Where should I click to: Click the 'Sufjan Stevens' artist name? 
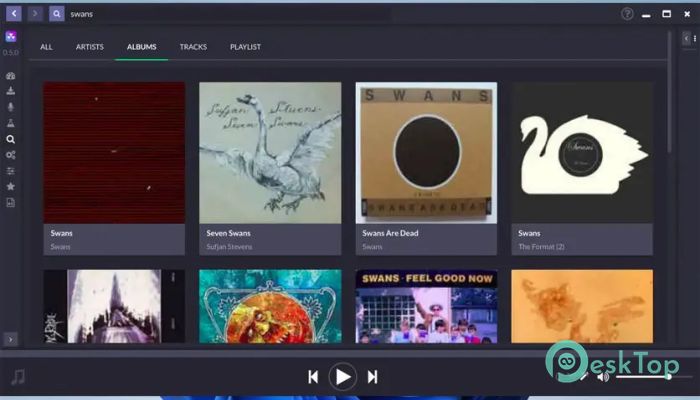(x=229, y=247)
